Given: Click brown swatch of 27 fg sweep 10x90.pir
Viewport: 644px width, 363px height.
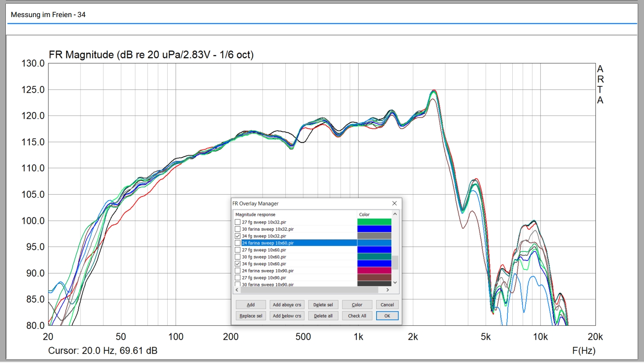Looking at the screenshot, I should 374,278.
